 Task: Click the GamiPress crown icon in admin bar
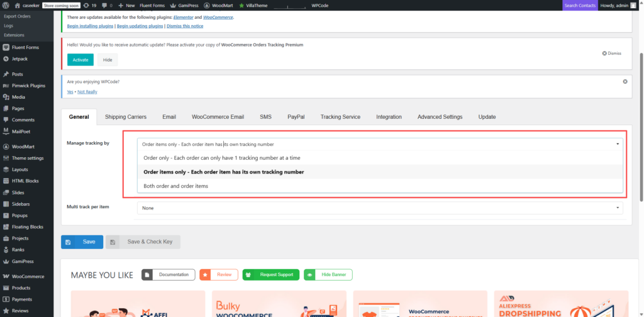174,5
